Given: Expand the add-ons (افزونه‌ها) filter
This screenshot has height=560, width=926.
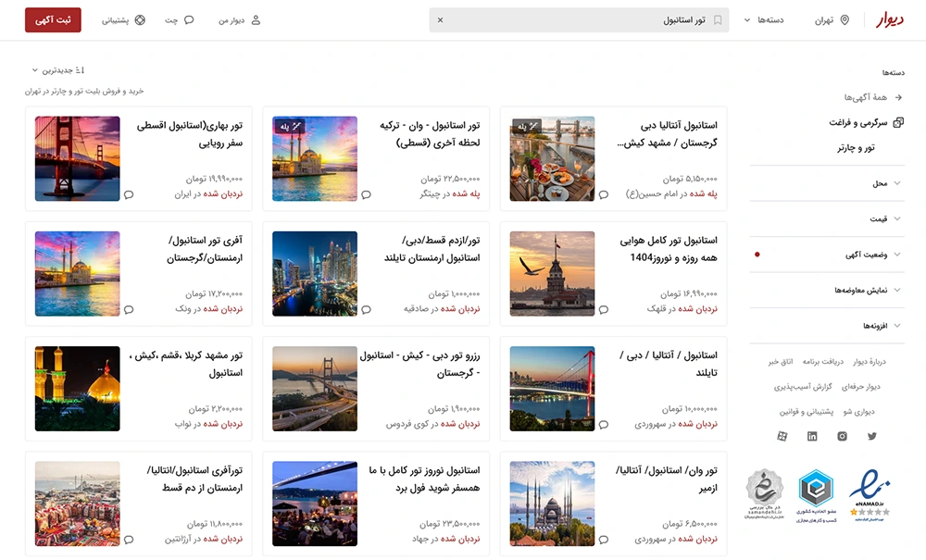Looking at the screenshot, I should 827,325.
